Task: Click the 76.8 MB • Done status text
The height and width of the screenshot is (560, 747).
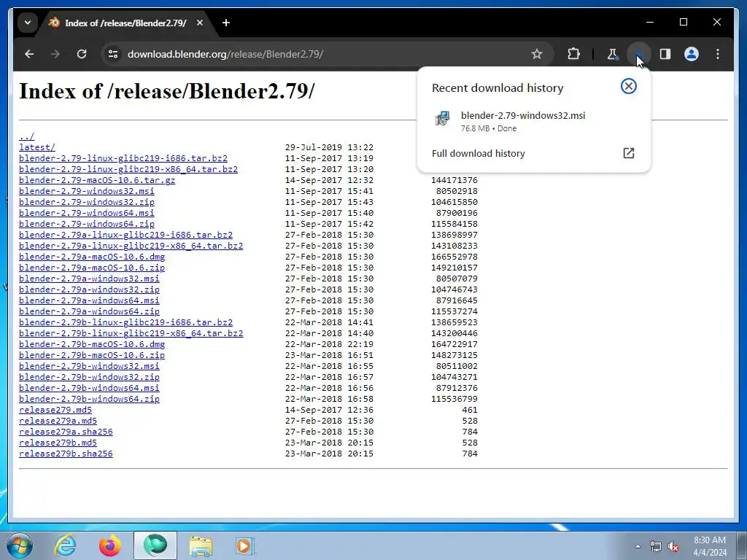Action: tap(489, 128)
